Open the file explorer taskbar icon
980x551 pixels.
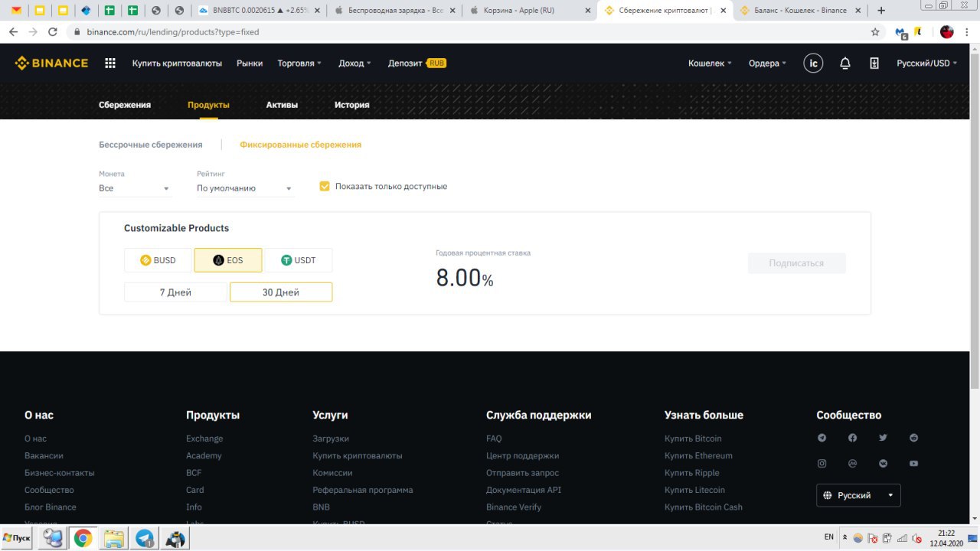coord(113,539)
